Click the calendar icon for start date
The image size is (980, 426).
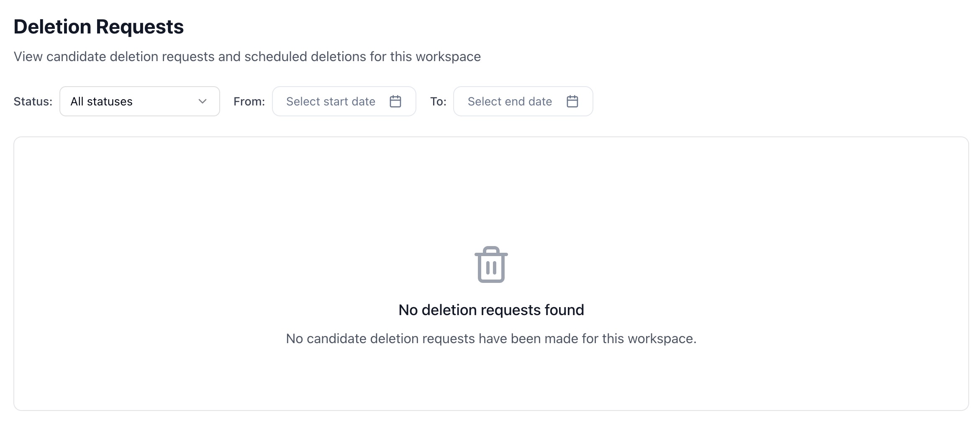coord(395,101)
